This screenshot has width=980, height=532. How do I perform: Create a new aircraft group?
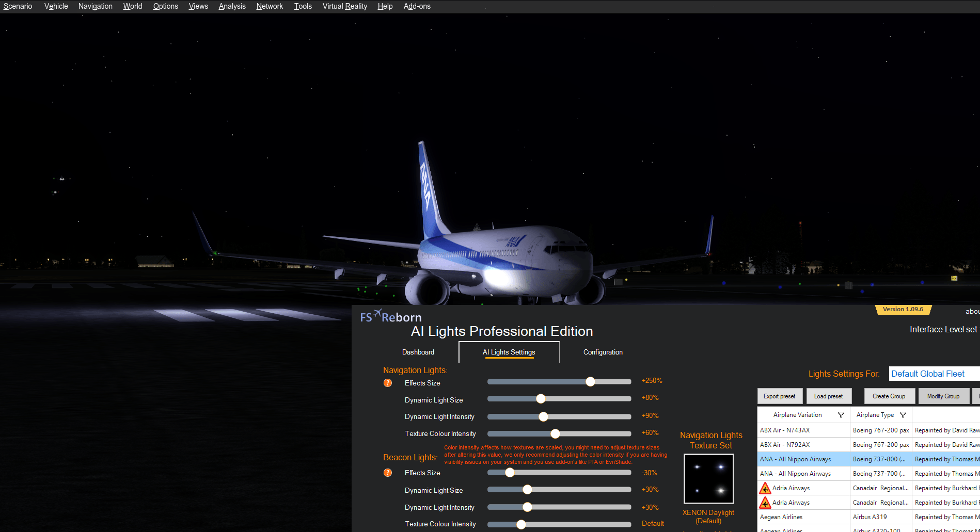point(889,396)
